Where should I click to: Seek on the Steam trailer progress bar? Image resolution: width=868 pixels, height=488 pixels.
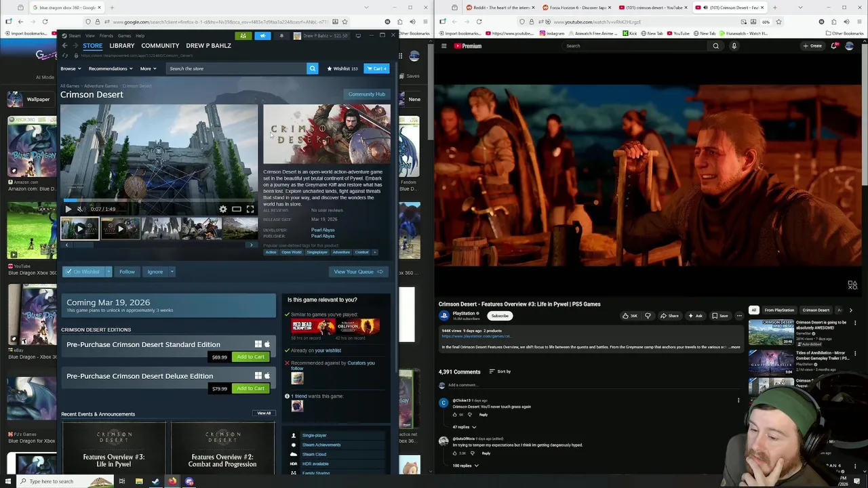159,200
